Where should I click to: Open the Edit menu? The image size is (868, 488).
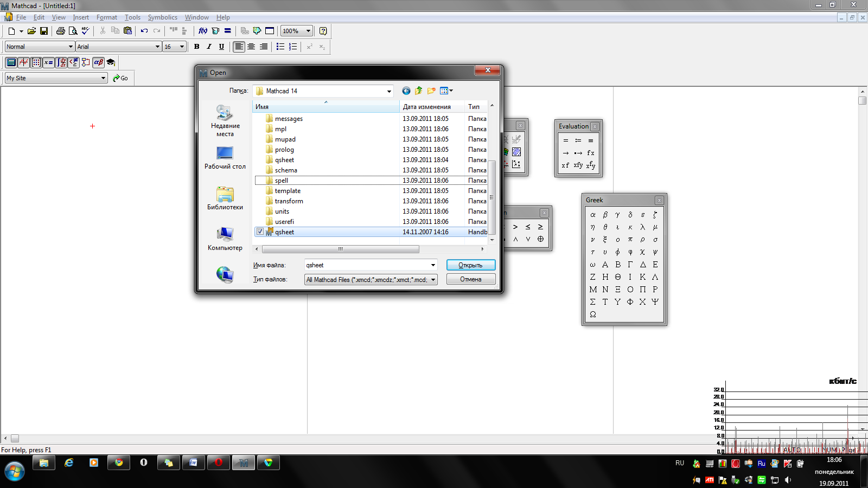(39, 17)
